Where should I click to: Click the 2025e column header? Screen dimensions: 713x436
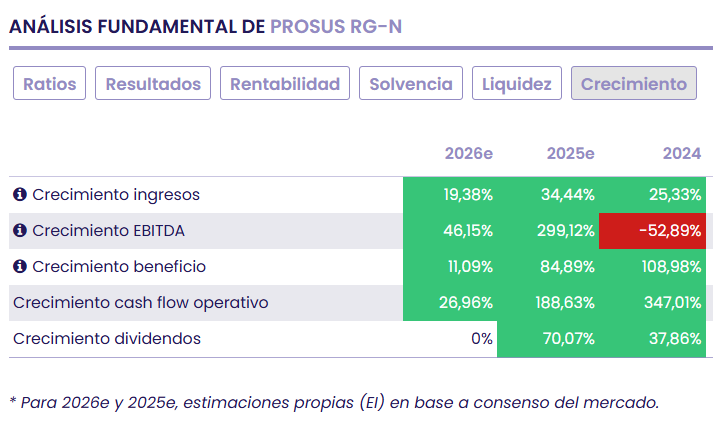tap(571, 153)
